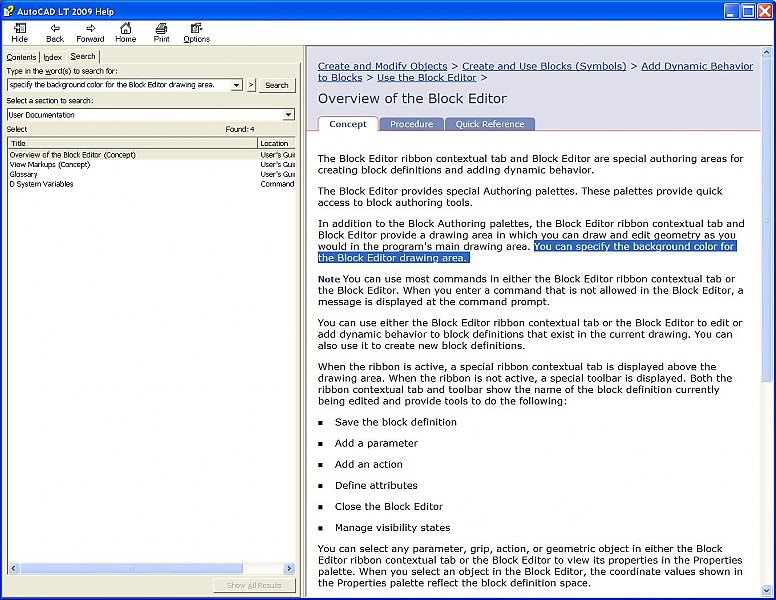Screen dimensions: 776x600
Task: Click the 'Manage visibility states' bullet
Action: tap(392, 528)
